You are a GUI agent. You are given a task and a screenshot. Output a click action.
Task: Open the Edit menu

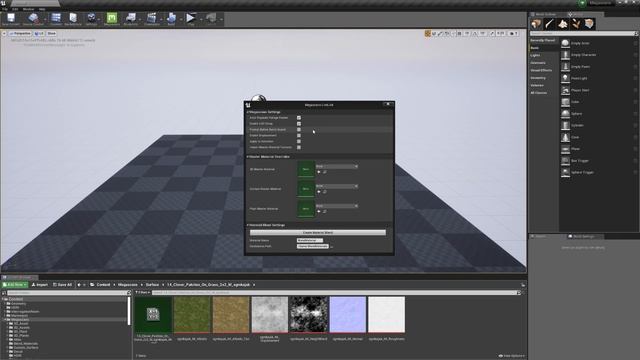pos(15,9)
